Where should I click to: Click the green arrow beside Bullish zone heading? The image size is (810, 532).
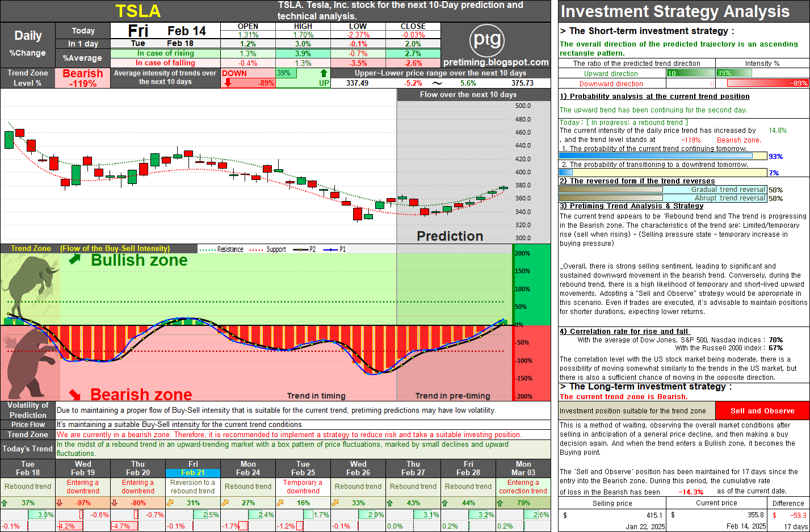(x=75, y=259)
